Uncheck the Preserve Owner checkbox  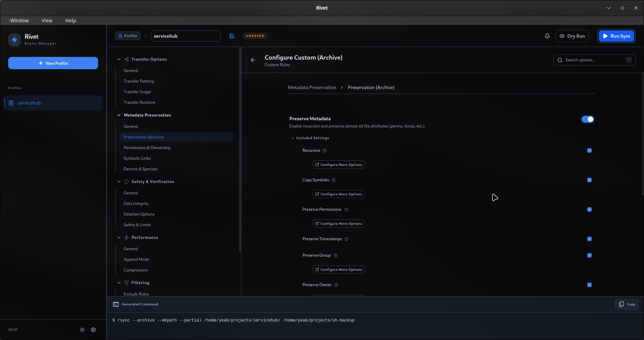coord(589,285)
